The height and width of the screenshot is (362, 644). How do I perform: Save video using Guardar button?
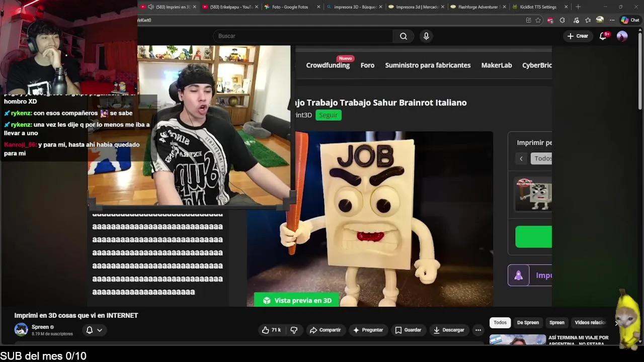pos(408,330)
